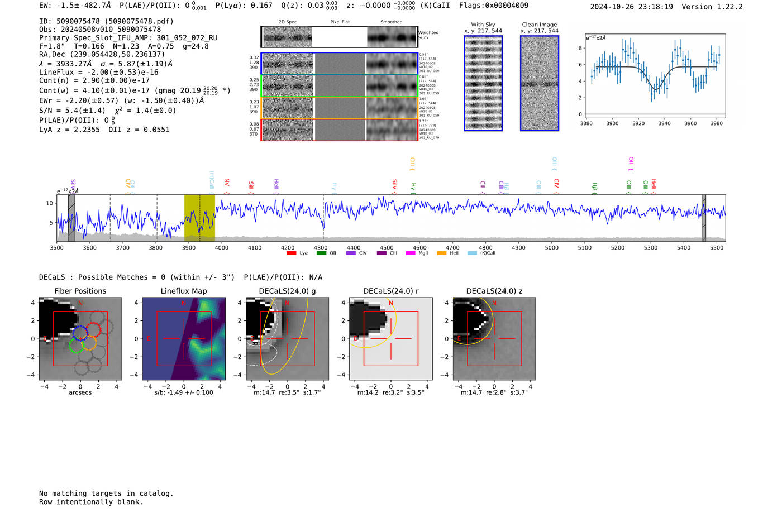Viewport: 782px width, 532px height.
Task: Click the emission line fit plot
Action: 655,76
